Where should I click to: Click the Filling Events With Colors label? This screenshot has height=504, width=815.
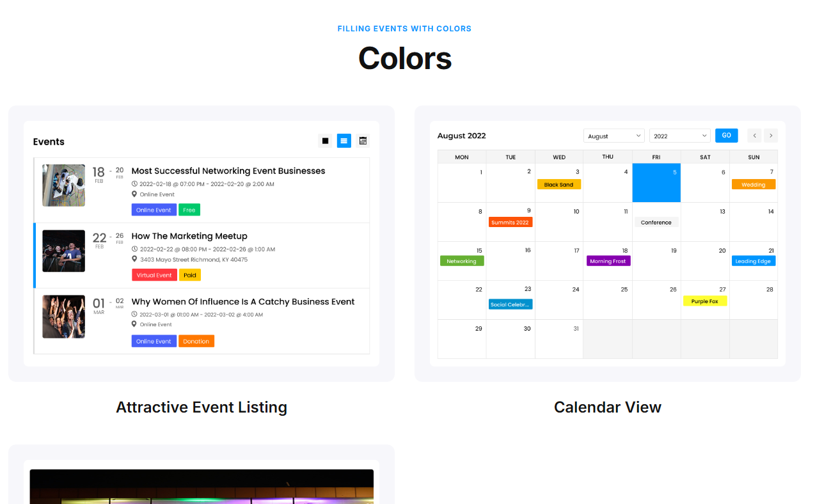[404, 29]
